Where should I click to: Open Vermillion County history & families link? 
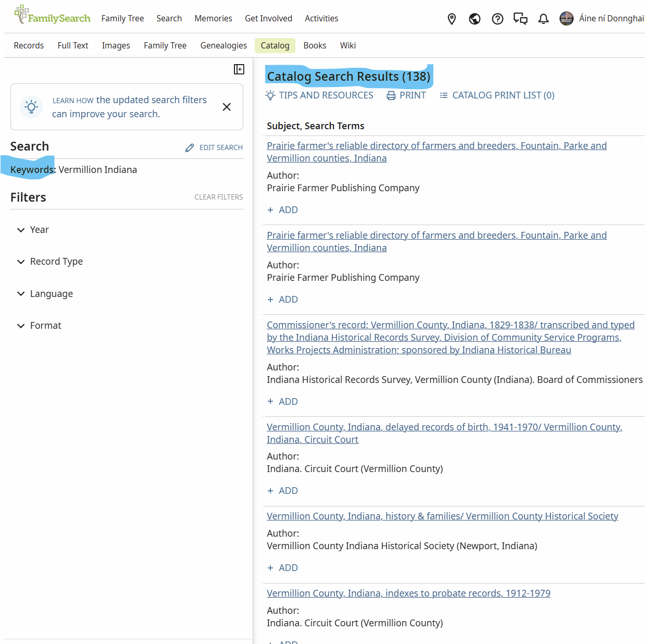(x=442, y=516)
